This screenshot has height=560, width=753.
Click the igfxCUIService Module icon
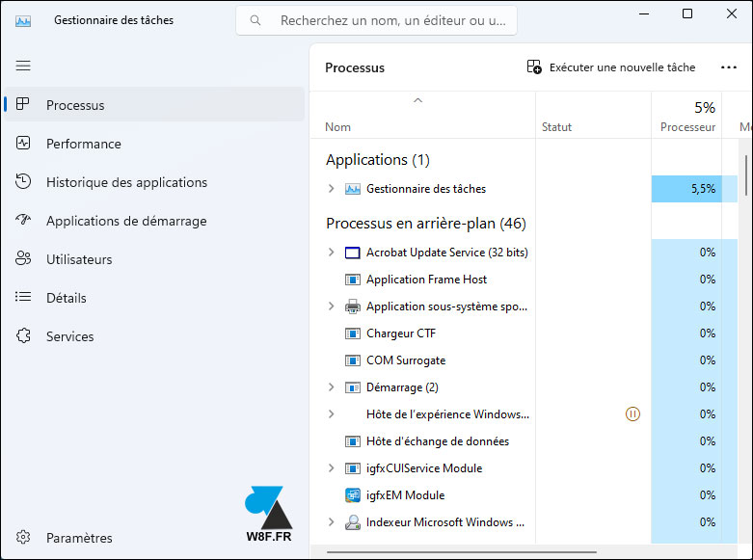coord(353,468)
